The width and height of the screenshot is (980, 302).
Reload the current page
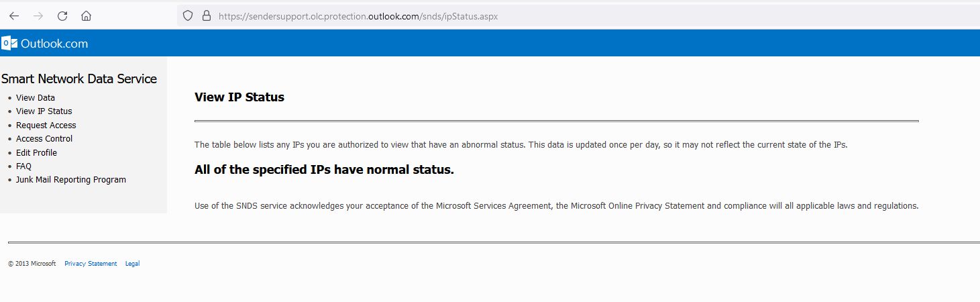tap(62, 15)
